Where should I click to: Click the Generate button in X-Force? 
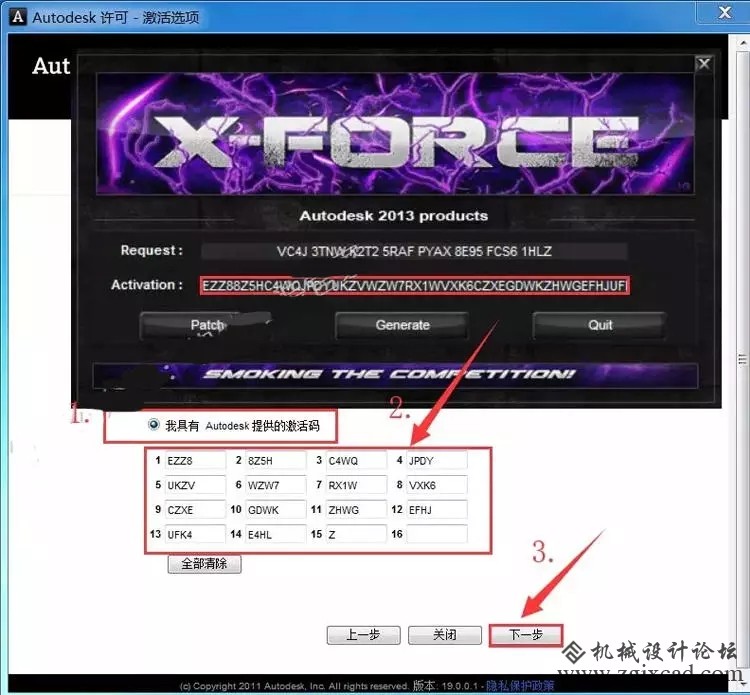tap(402, 325)
